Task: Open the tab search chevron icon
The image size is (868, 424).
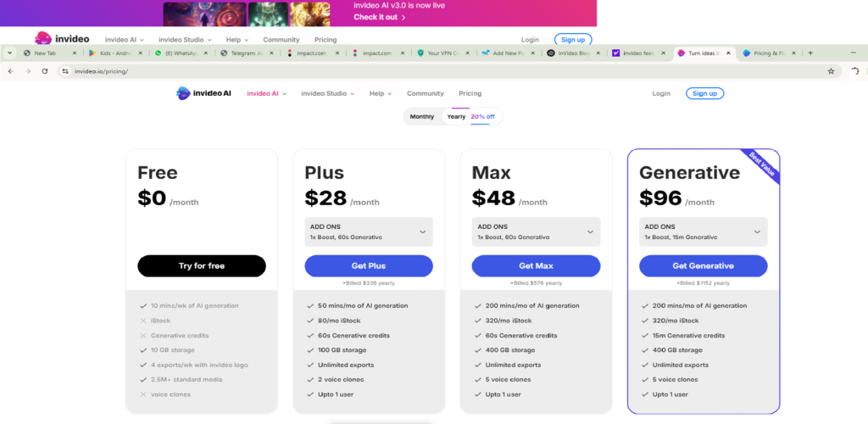Action: [9, 53]
